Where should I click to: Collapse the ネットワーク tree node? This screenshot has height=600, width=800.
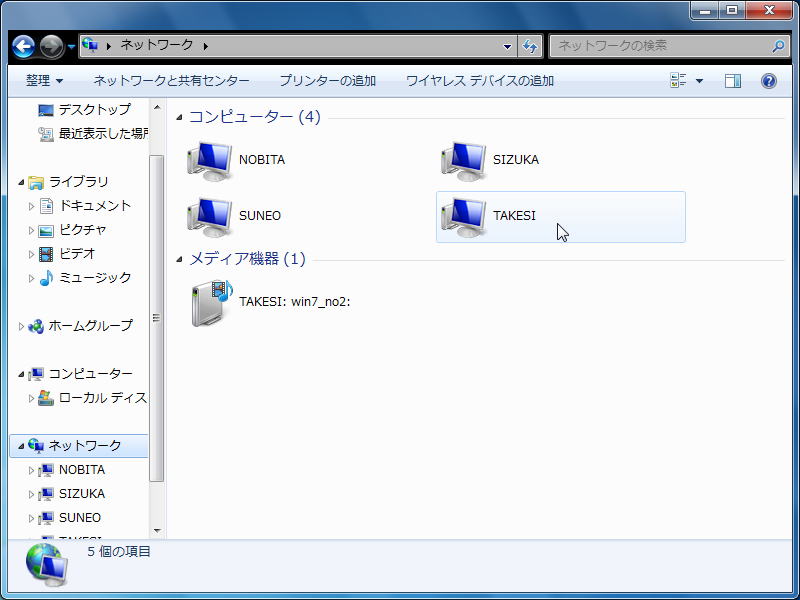(21, 446)
